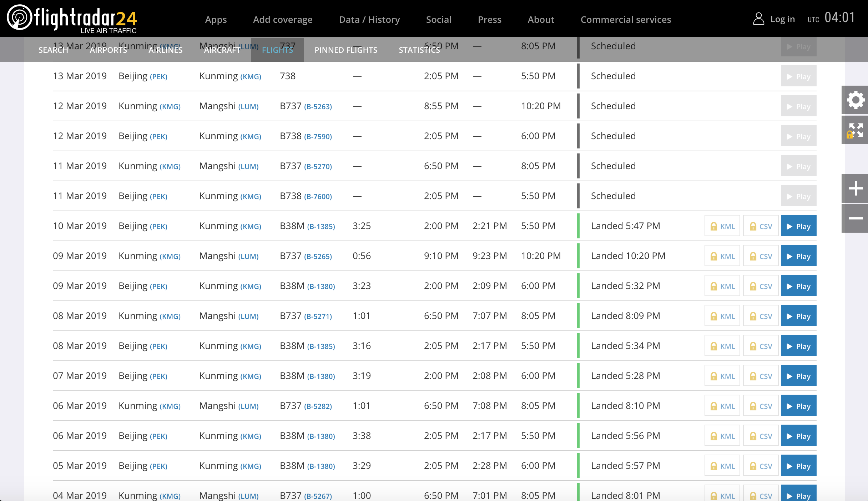Click the Flightradar24 logo
The height and width of the screenshot is (501, 868).
(72, 19)
